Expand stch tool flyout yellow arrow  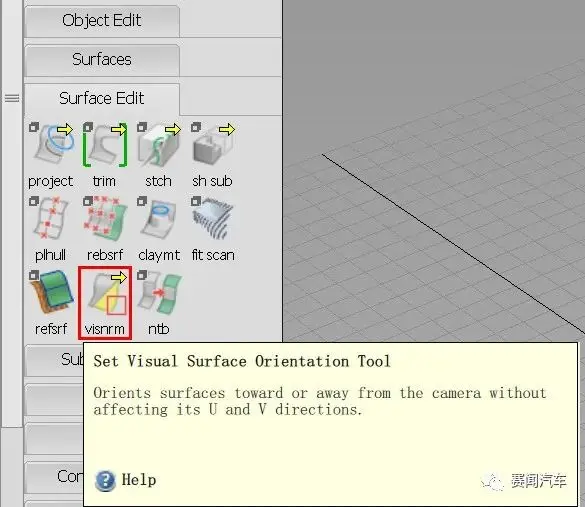(x=173, y=129)
